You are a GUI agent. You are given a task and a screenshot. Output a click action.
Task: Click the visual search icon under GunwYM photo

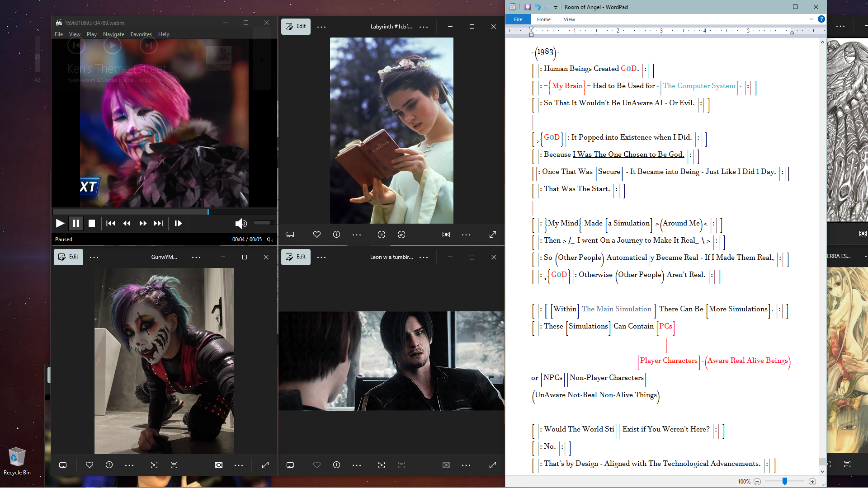pyautogui.click(x=154, y=465)
